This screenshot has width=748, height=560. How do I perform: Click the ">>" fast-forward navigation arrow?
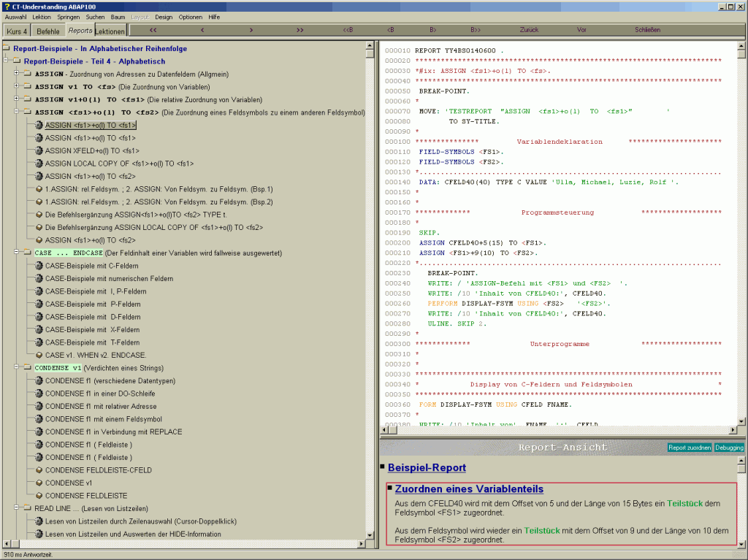(299, 30)
